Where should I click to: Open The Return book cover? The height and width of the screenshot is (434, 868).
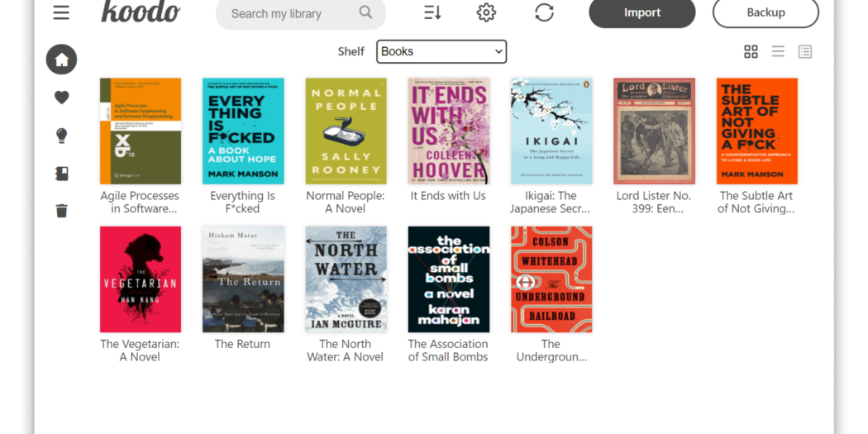(243, 279)
